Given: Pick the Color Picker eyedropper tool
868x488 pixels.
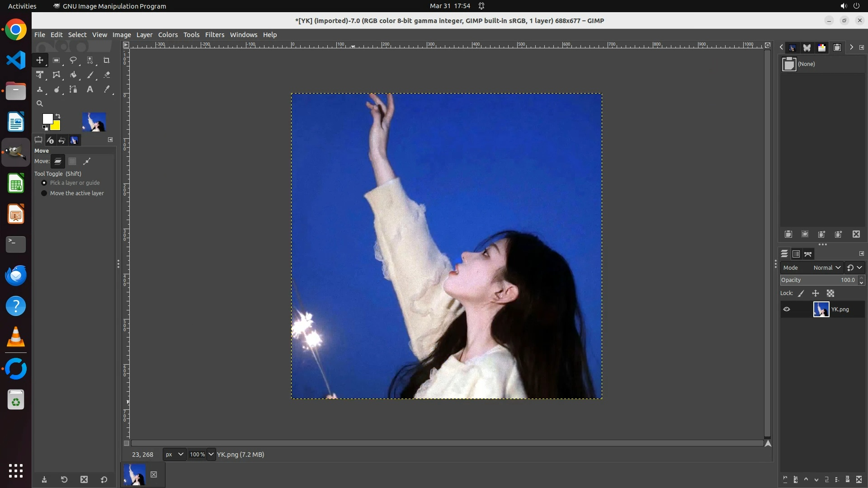Looking at the screenshot, I should click(x=107, y=89).
